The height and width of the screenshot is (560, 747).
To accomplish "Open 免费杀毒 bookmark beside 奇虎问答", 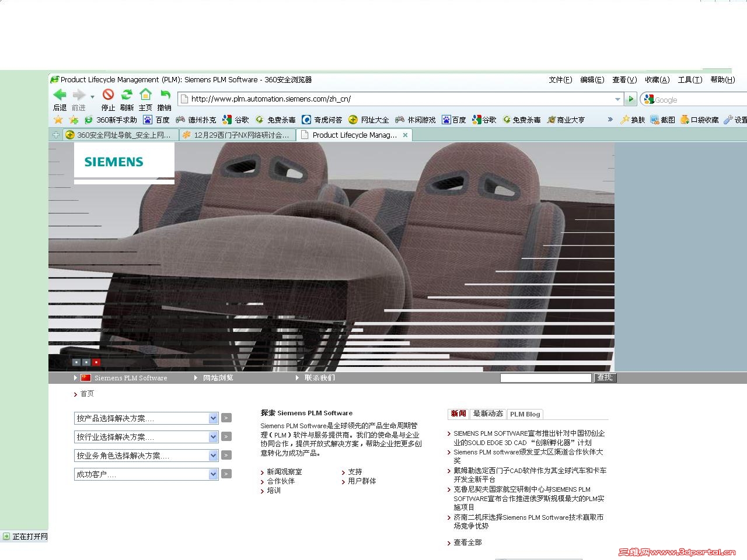I will 275,120.
